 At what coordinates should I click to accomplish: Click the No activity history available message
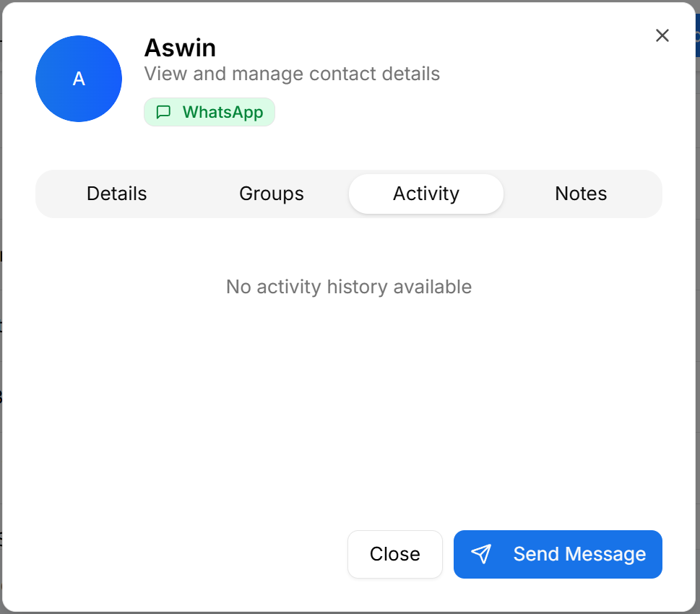click(x=349, y=287)
